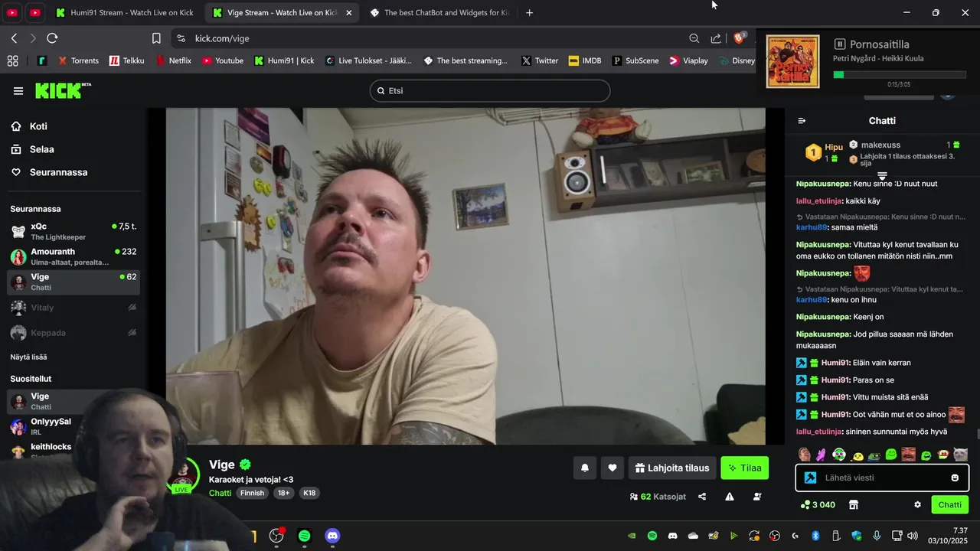Viewport: 980px width, 551px height.
Task: Click the Finnish tag under stream title
Action: pos(253,493)
